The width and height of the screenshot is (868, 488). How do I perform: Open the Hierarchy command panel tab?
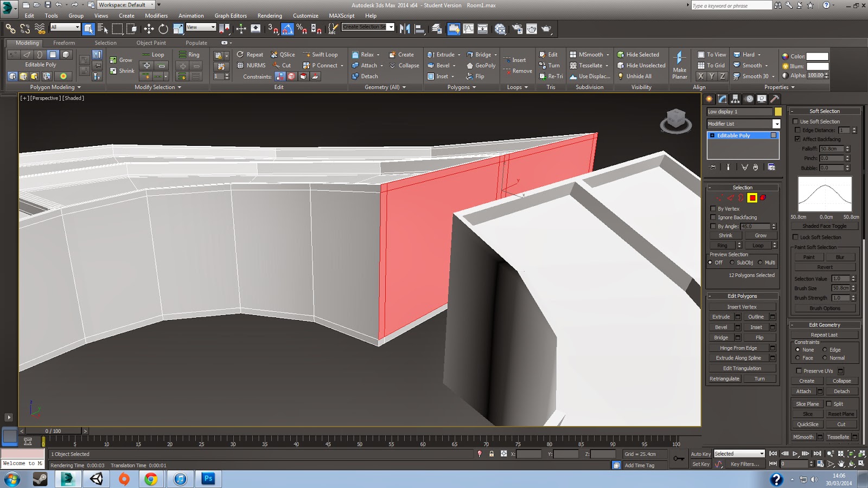click(735, 99)
